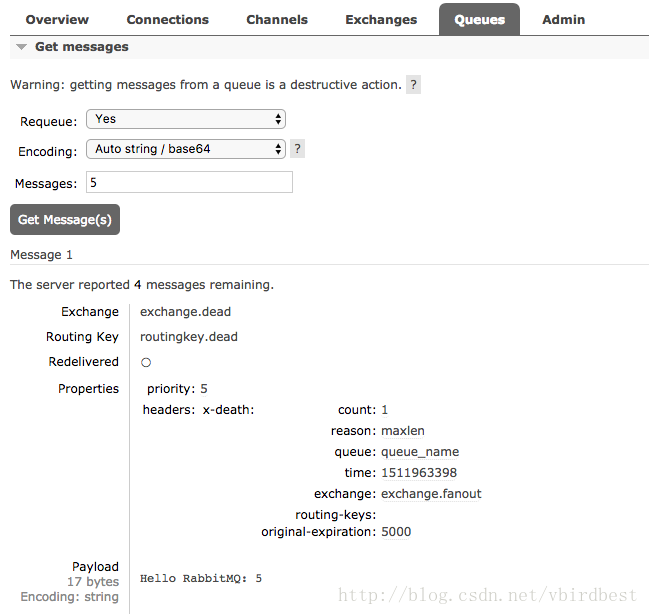Click the payload text Hello RabbitMQ: 5

(201, 579)
